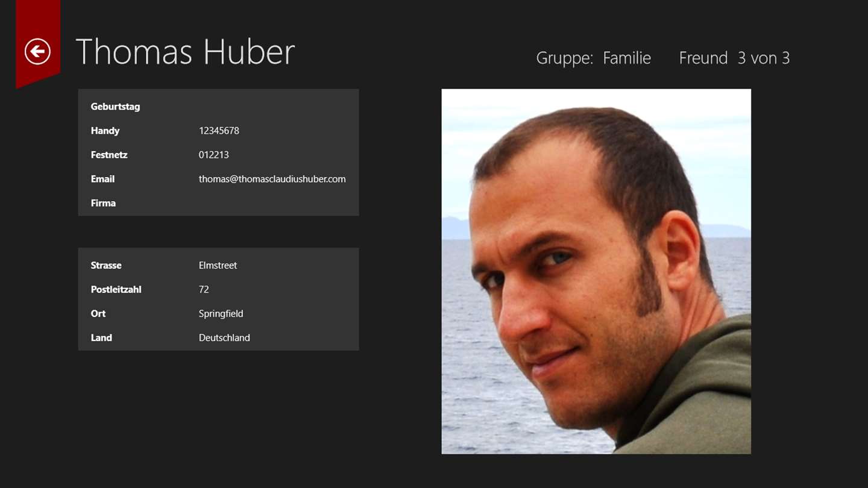Click the Festnetz label
The image size is (868, 488).
[109, 155]
